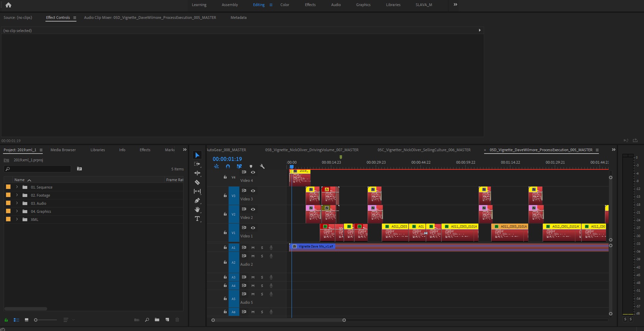The image size is (644, 331).
Task: Create a New Bin folder icon
Action: [x=157, y=320]
